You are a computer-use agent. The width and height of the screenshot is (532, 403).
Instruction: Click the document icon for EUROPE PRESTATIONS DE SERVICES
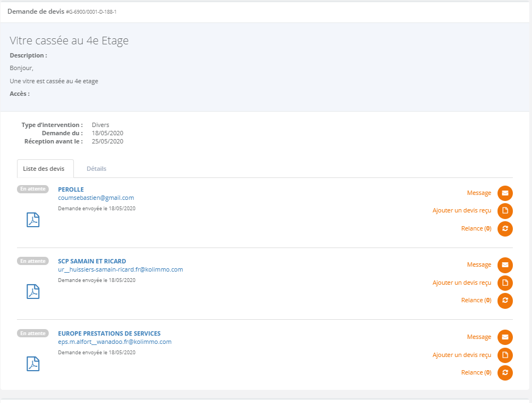point(505,355)
